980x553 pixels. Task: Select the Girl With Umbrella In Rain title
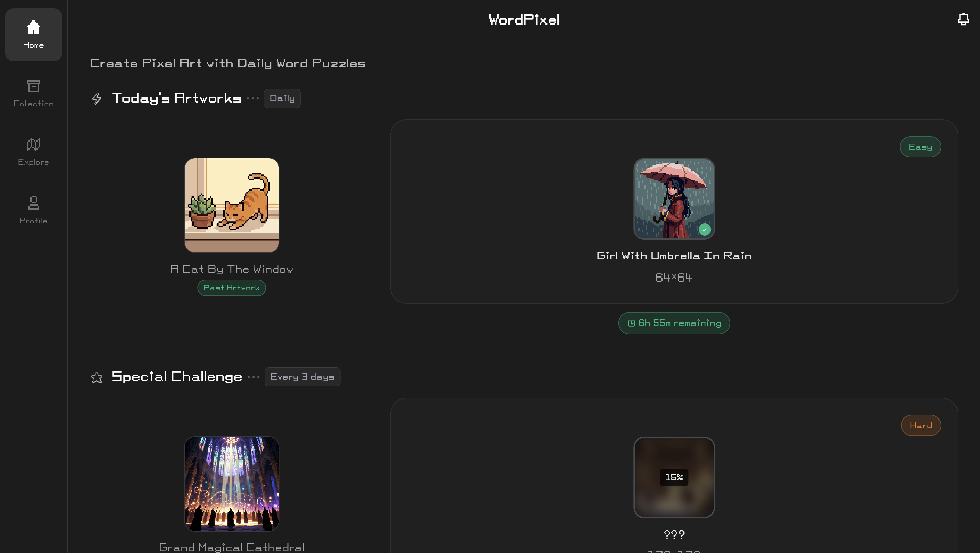click(673, 255)
